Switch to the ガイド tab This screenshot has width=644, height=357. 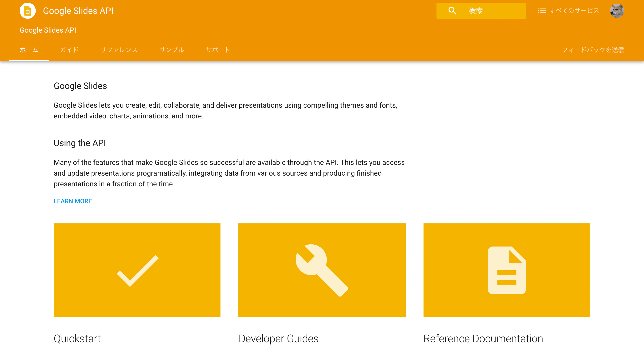pos(69,50)
